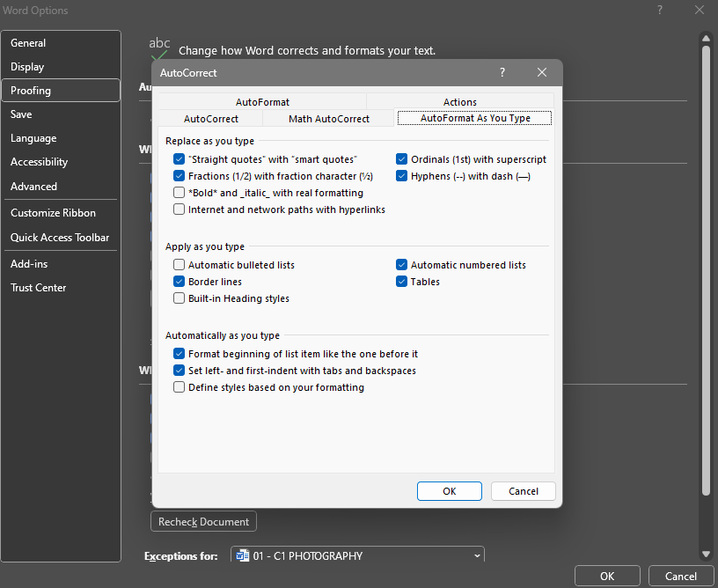Open Customize Ribbon category

click(x=61, y=212)
